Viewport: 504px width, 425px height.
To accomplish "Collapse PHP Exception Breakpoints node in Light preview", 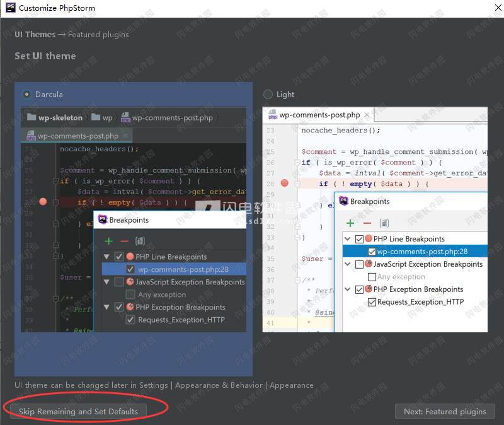I will [x=348, y=289].
